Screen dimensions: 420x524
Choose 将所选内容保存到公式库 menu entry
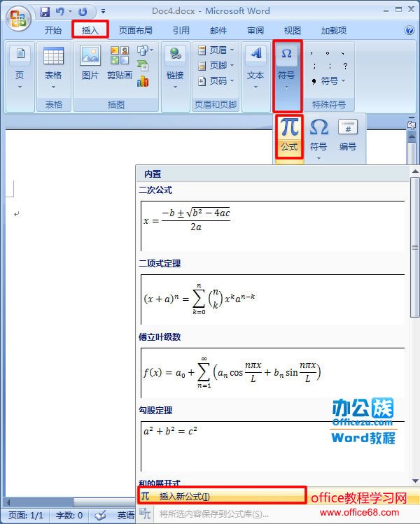[214, 514]
